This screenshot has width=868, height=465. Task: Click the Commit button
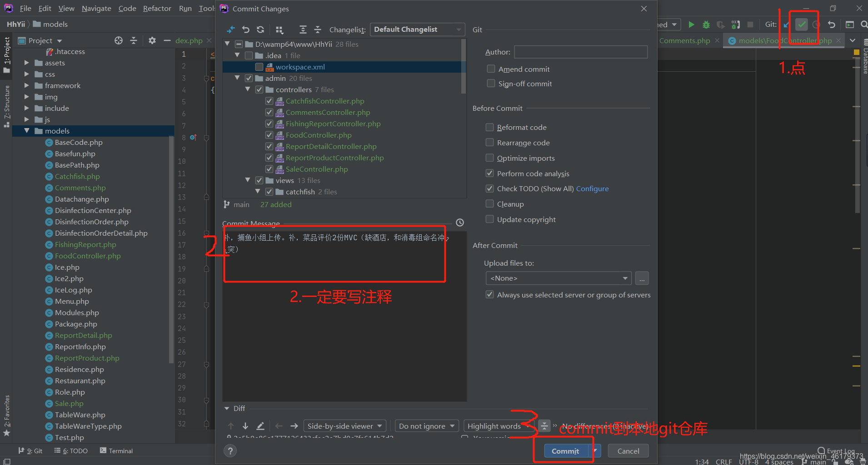[564, 450]
